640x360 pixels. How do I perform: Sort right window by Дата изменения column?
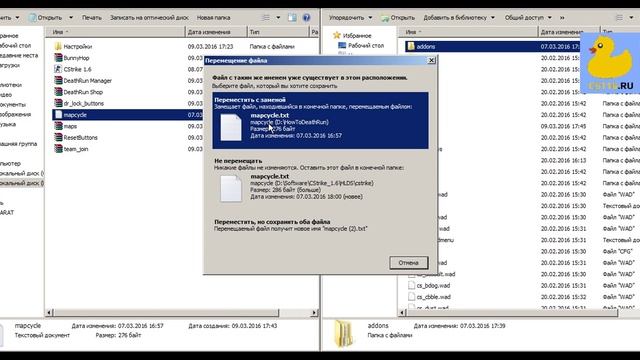pos(569,32)
